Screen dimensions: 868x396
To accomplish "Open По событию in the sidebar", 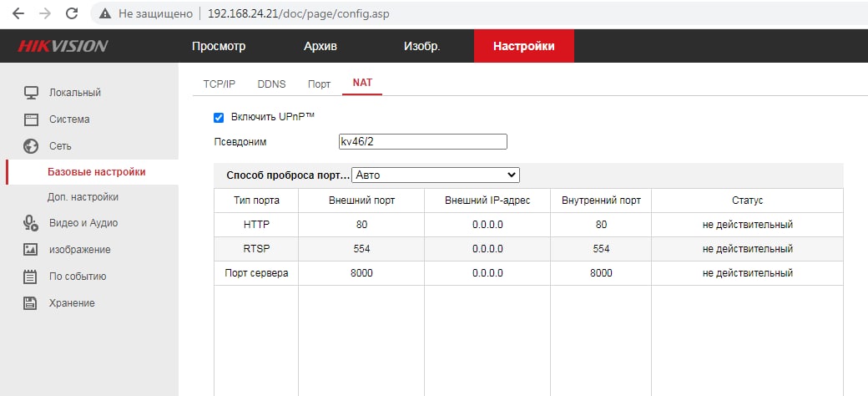I will tap(78, 277).
